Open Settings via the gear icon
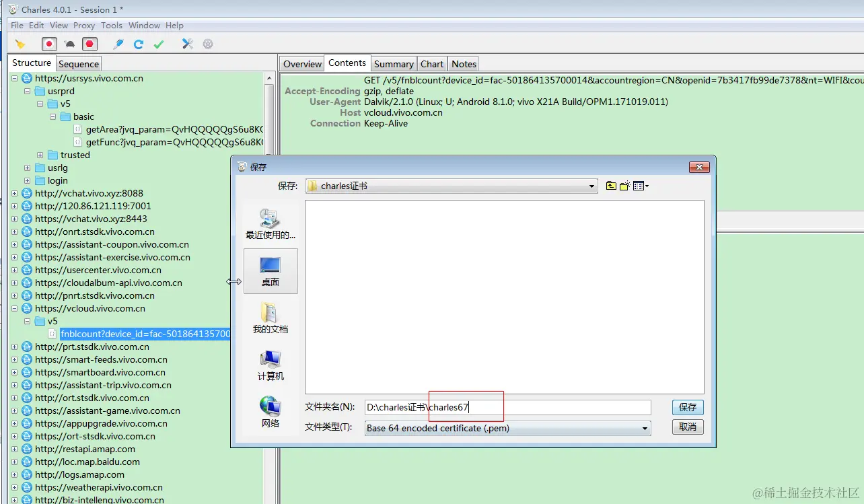 point(208,44)
